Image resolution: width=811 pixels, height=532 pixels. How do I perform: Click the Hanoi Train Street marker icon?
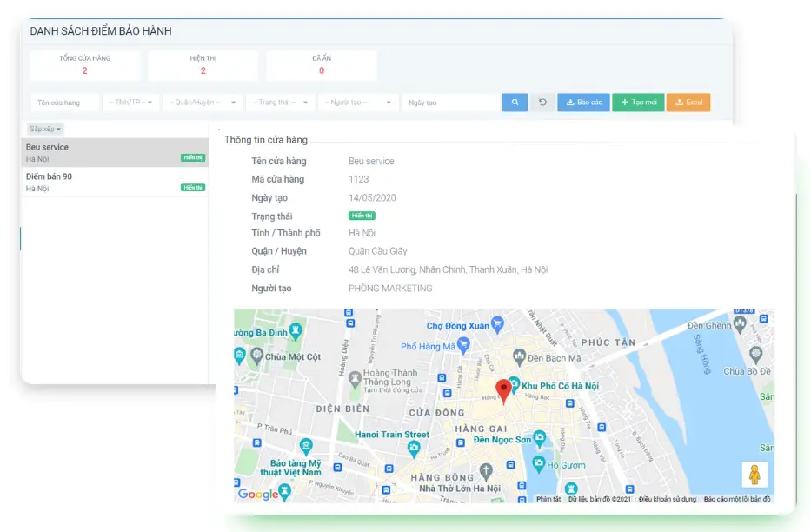[414, 448]
